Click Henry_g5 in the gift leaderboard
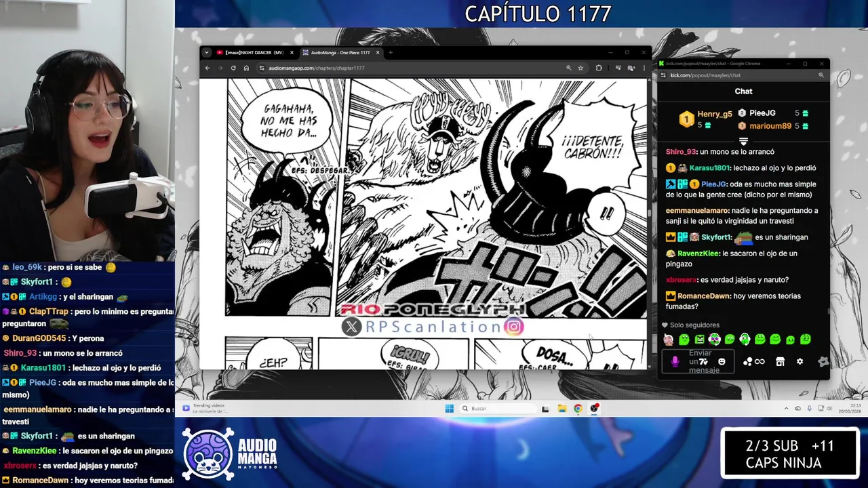868x488 pixels. [715, 114]
